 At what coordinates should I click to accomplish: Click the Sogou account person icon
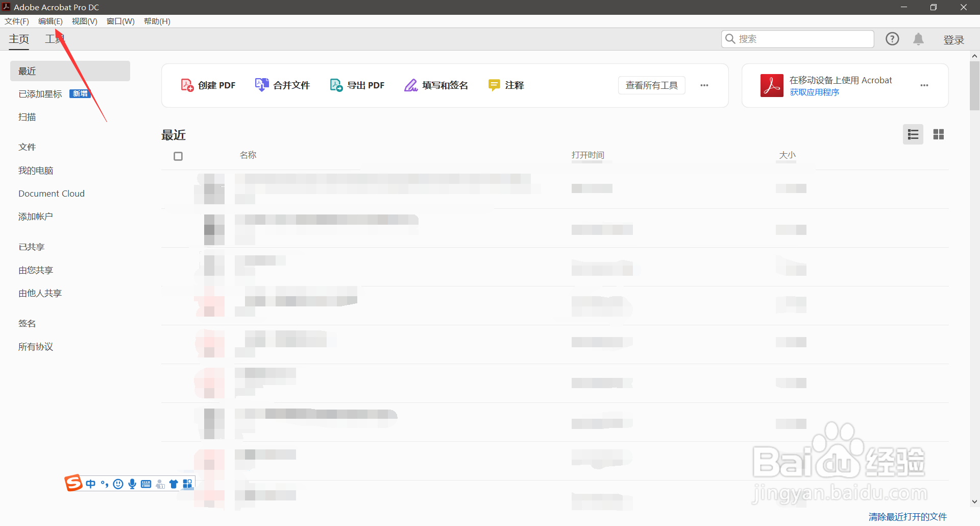click(160, 484)
